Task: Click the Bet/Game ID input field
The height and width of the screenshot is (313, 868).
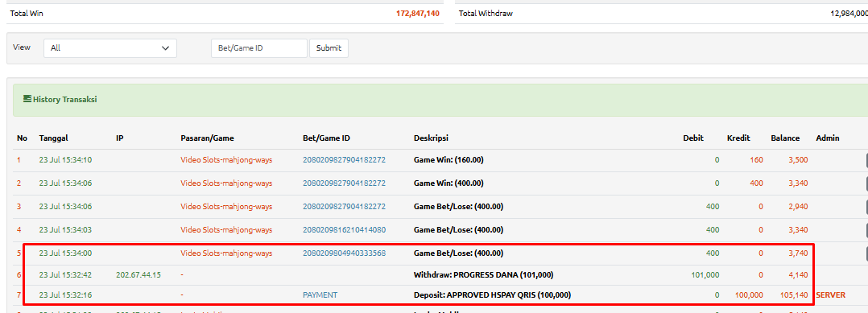Action: pyautogui.click(x=259, y=48)
